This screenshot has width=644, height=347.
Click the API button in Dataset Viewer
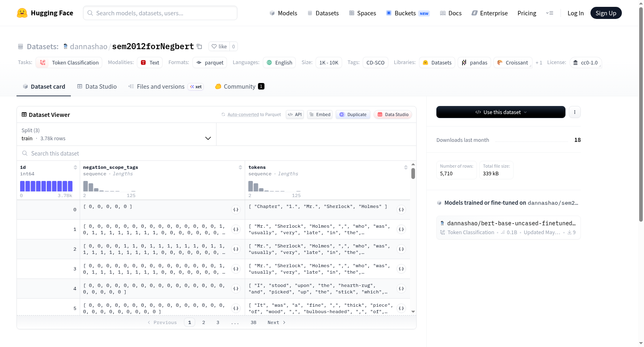(x=295, y=114)
